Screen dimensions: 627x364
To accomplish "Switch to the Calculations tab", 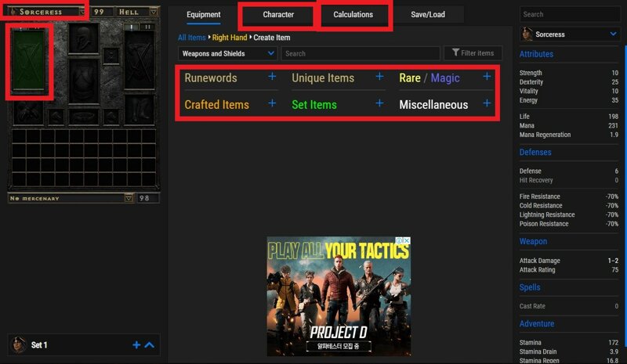I will click(x=353, y=15).
